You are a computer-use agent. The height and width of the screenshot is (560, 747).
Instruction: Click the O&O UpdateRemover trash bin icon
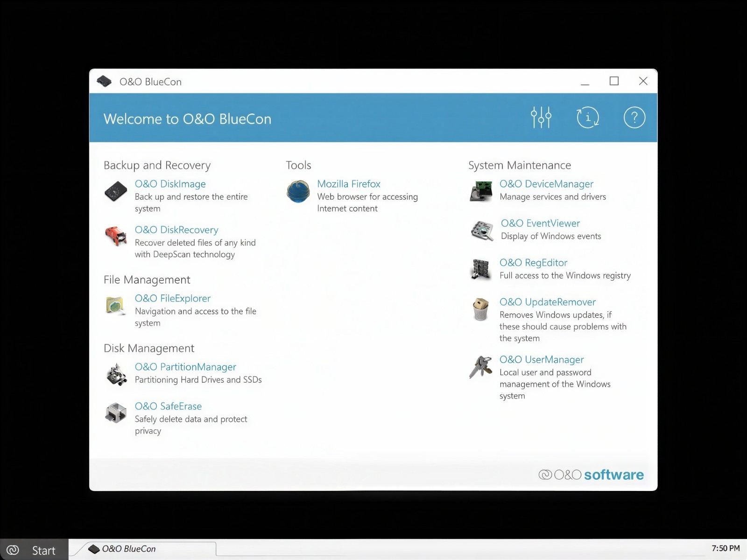pos(480,309)
